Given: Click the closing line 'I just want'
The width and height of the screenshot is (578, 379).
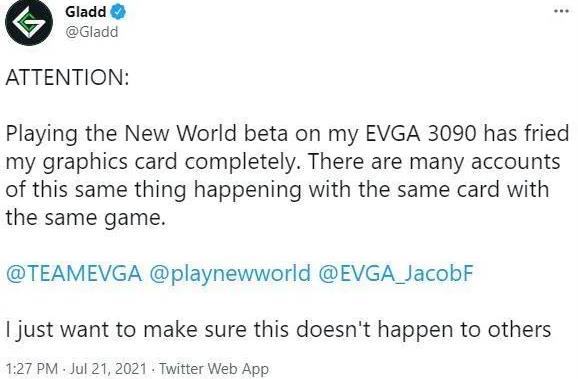Looking at the screenshot, I should [x=278, y=329].
